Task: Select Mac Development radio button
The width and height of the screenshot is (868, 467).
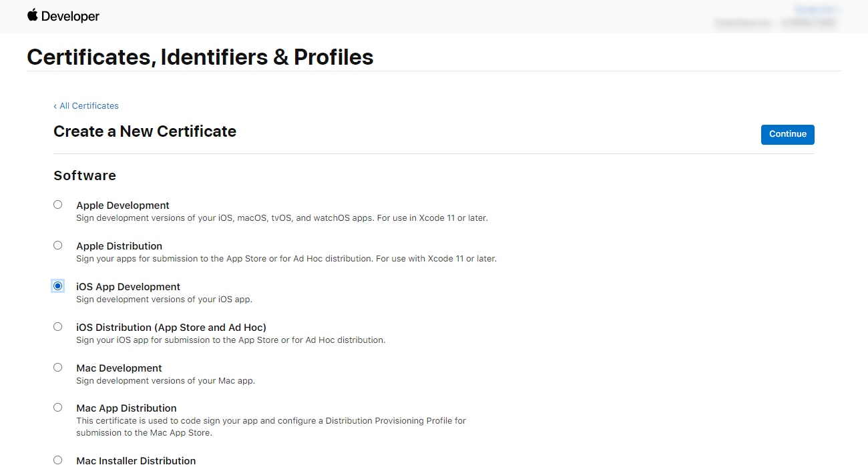Action: click(x=58, y=368)
